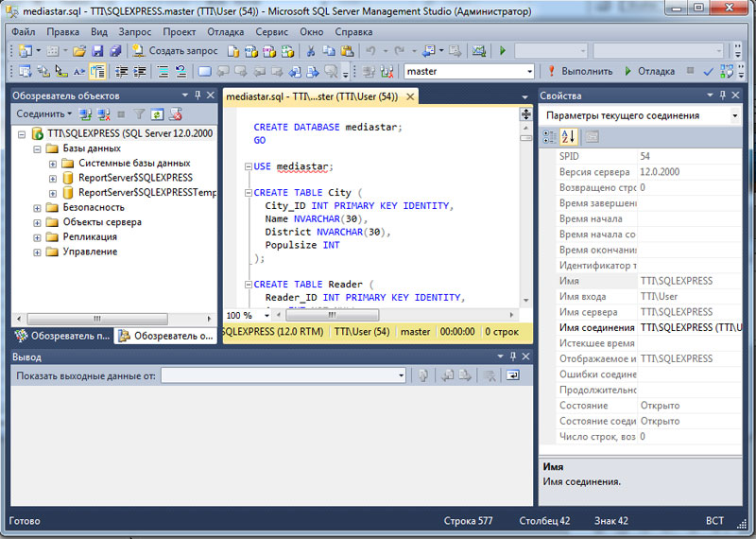
Task: Expand the Управление tree node
Action: click(x=37, y=252)
